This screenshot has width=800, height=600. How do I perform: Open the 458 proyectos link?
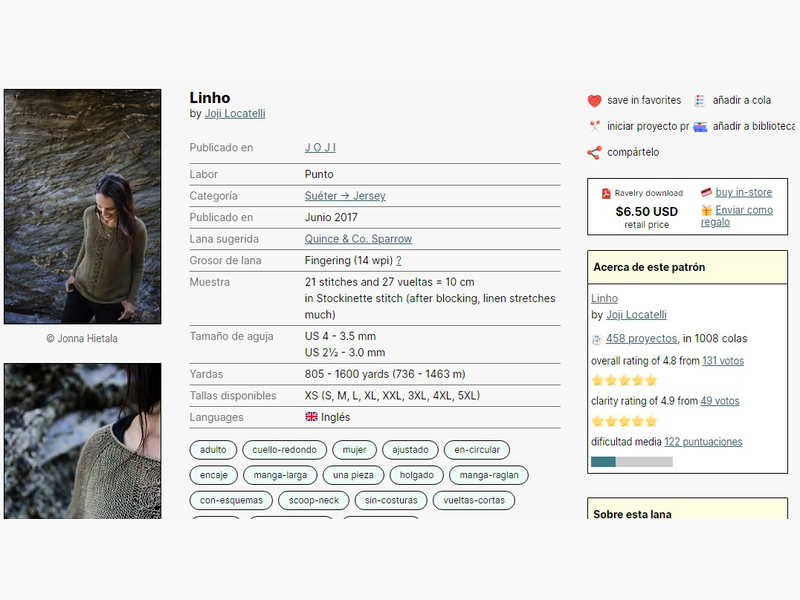(x=641, y=339)
